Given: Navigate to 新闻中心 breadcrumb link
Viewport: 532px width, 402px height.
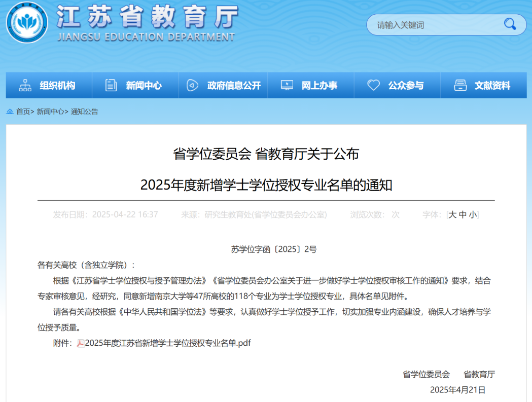Looking at the screenshot, I should tap(50, 112).
